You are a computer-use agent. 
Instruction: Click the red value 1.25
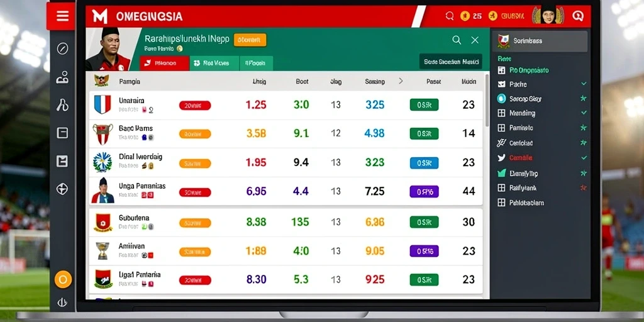coord(256,105)
